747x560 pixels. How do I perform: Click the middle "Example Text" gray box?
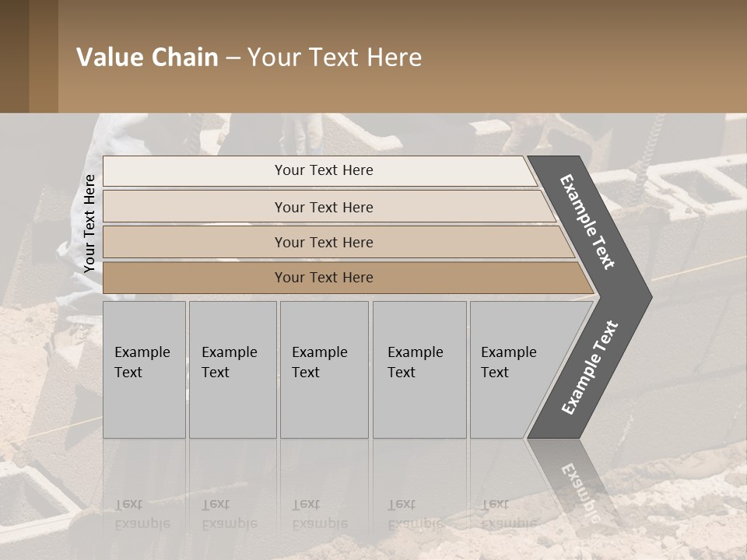pyautogui.click(x=324, y=369)
